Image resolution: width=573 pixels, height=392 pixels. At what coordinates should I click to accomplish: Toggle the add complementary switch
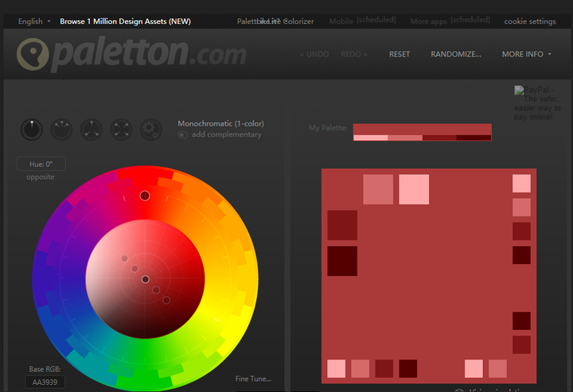point(183,135)
